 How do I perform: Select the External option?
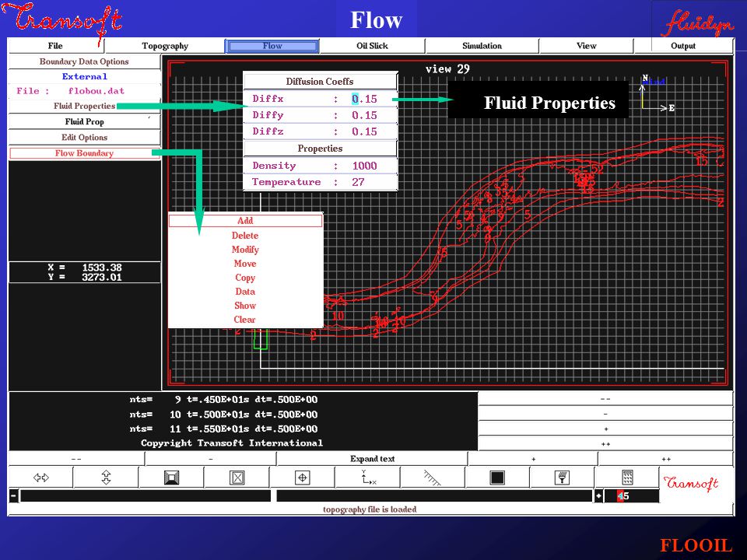(x=84, y=76)
